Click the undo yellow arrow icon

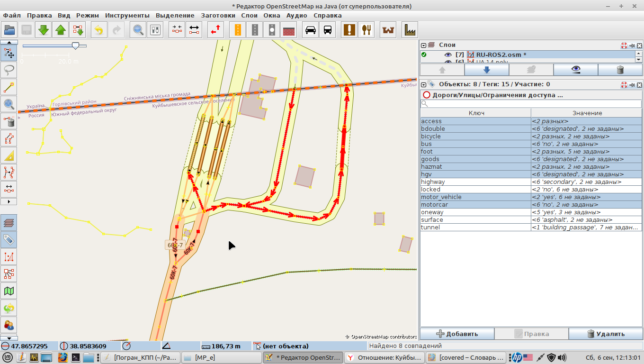(x=98, y=30)
